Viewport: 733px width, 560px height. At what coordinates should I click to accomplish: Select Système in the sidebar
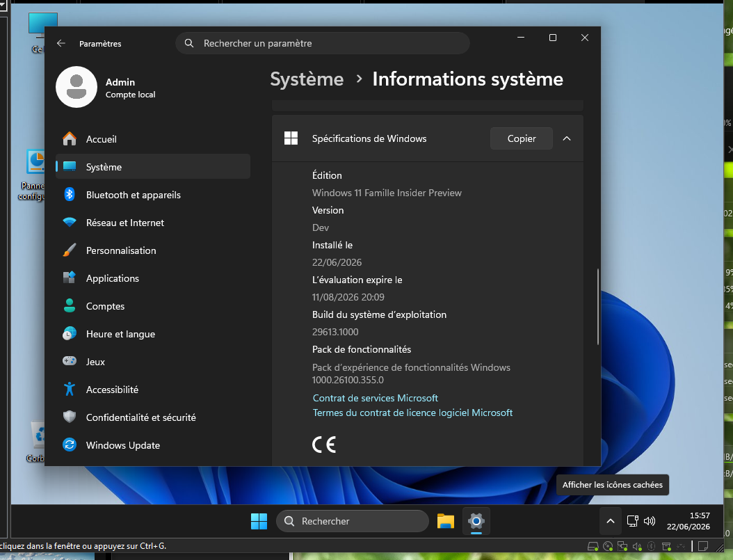click(x=153, y=167)
